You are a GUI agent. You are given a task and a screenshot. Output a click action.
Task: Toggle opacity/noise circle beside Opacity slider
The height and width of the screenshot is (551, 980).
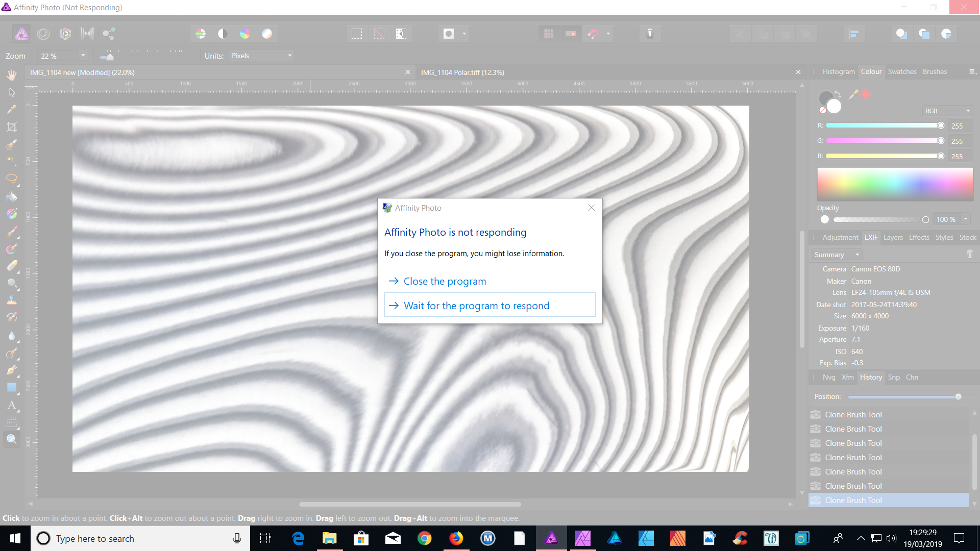[824, 219]
